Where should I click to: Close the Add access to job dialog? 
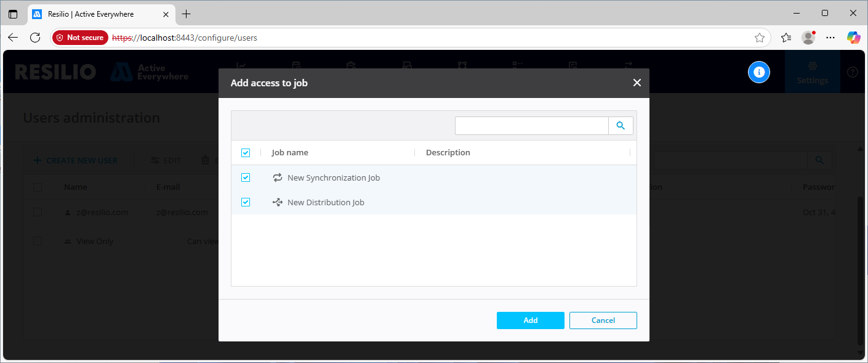click(x=637, y=83)
